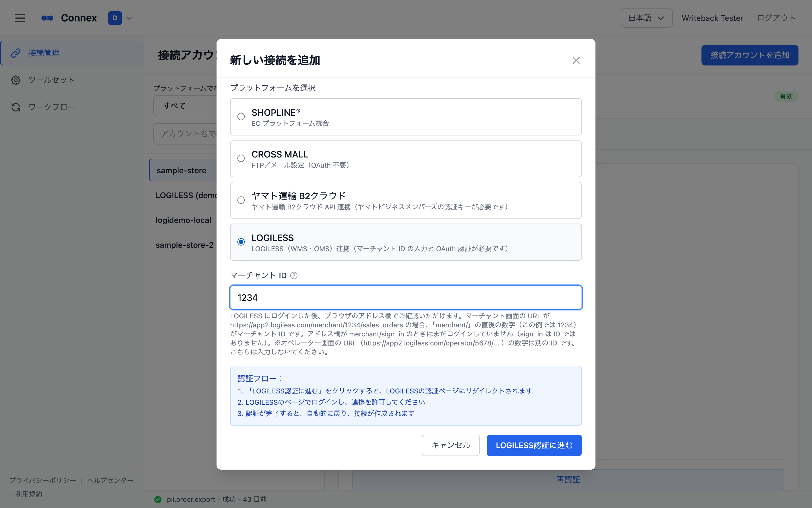The image size is (812, 508).
Task: Click the ヘルプセンター footer link
Action: click(110, 480)
